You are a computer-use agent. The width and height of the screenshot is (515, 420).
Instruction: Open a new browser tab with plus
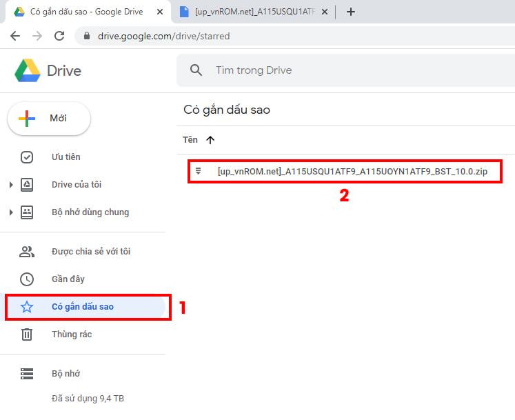point(351,12)
